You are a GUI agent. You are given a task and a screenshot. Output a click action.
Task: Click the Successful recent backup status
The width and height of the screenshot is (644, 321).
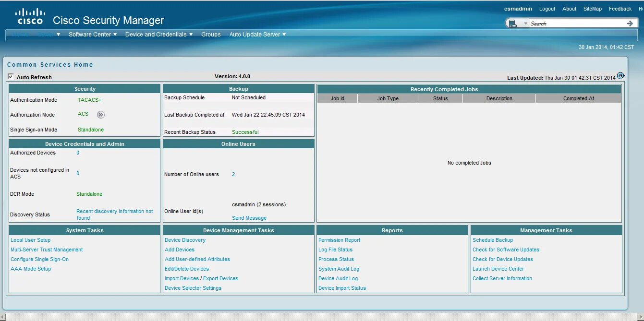point(245,132)
